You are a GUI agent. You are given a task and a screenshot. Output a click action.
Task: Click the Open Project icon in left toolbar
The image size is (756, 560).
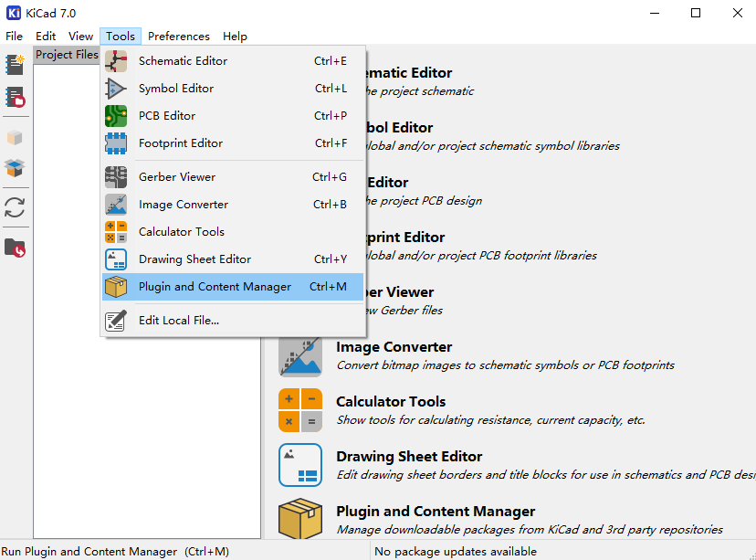(x=15, y=97)
